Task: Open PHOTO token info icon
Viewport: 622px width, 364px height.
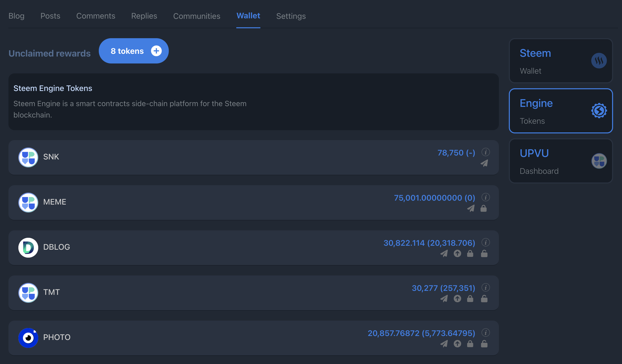Action: point(485,333)
